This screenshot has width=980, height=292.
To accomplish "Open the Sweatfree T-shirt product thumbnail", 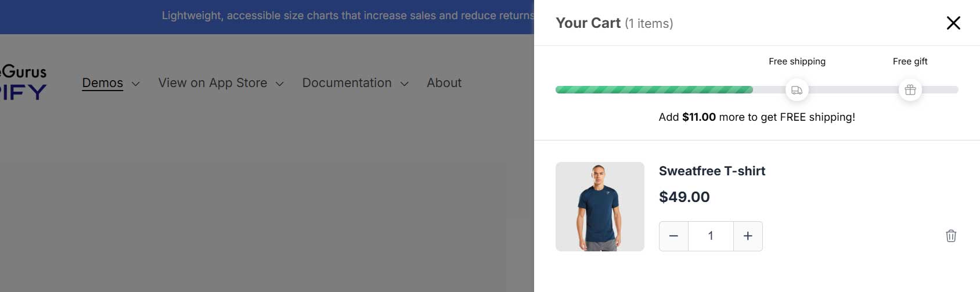I will click(600, 207).
